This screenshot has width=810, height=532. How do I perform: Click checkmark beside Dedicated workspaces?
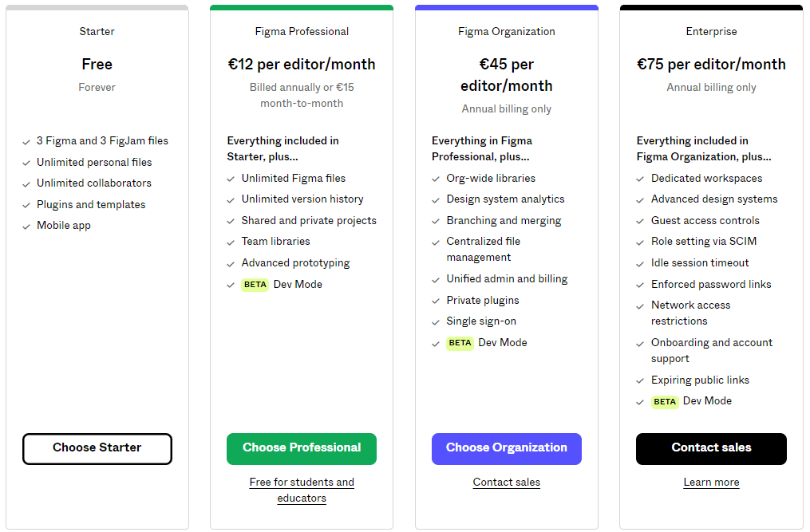(x=640, y=179)
